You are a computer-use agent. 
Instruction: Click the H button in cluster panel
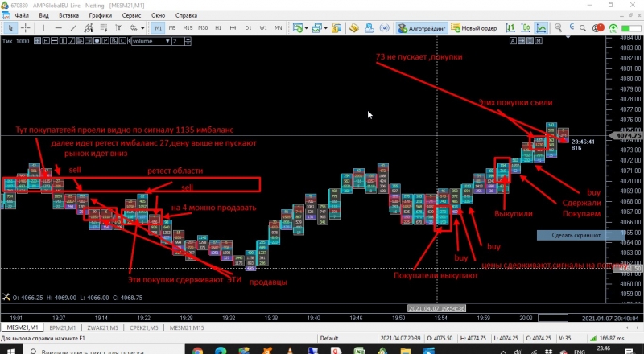click(46, 41)
